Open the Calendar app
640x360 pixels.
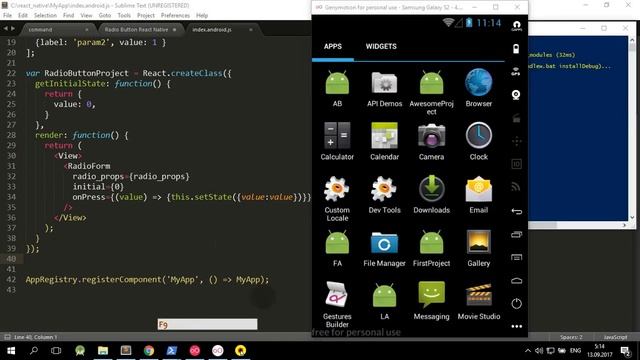384,141
